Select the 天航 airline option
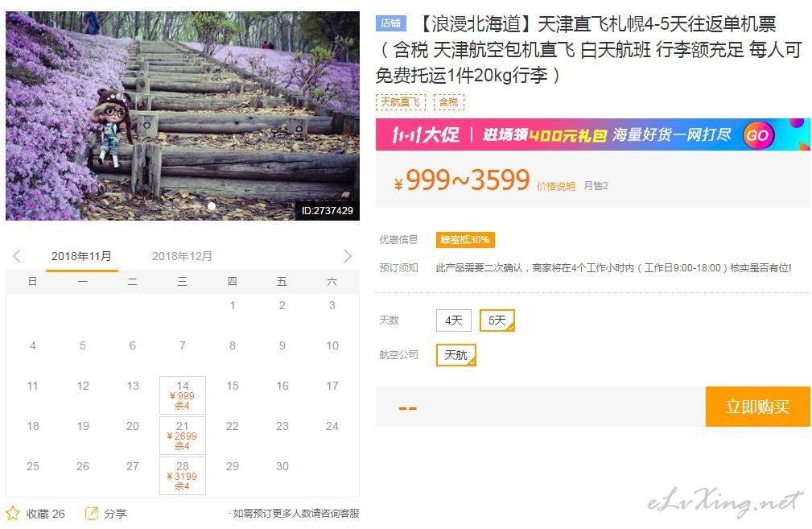The width and height of the screenshot is (812, 529). point(455,355)
